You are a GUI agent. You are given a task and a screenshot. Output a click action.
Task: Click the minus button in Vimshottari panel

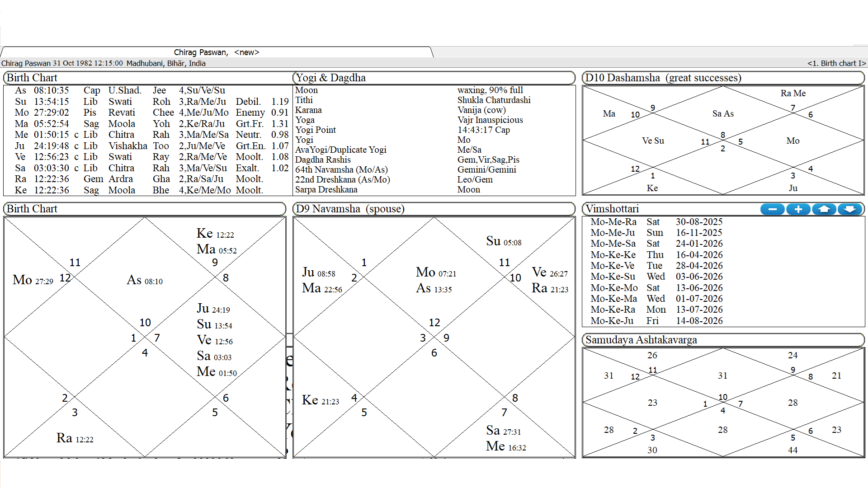772,209
